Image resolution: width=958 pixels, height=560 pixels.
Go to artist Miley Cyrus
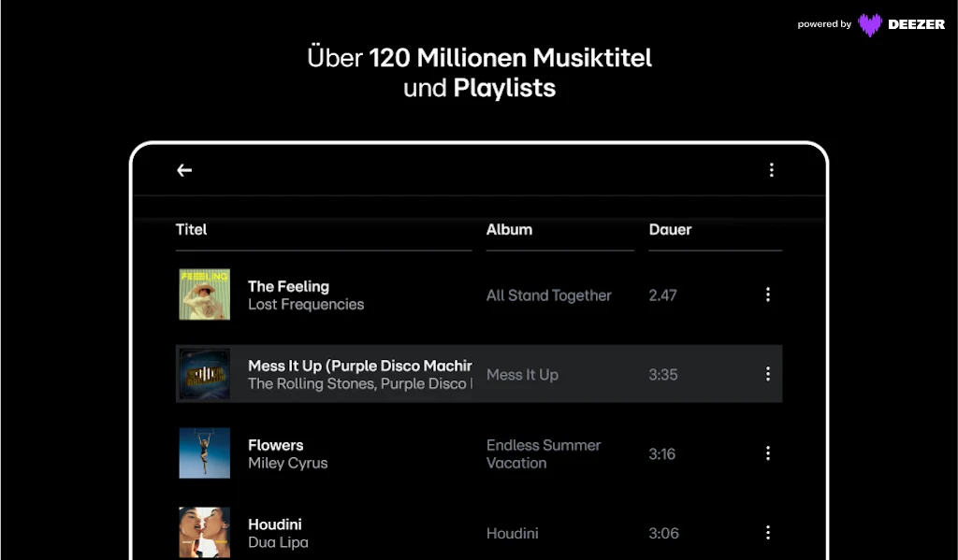click(x=288, y=464)
